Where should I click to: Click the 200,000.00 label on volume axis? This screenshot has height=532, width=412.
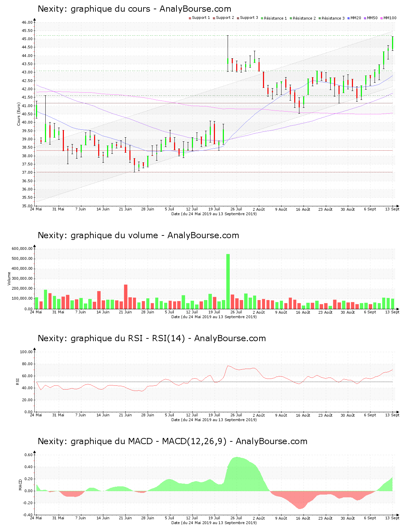click(22, 289)
